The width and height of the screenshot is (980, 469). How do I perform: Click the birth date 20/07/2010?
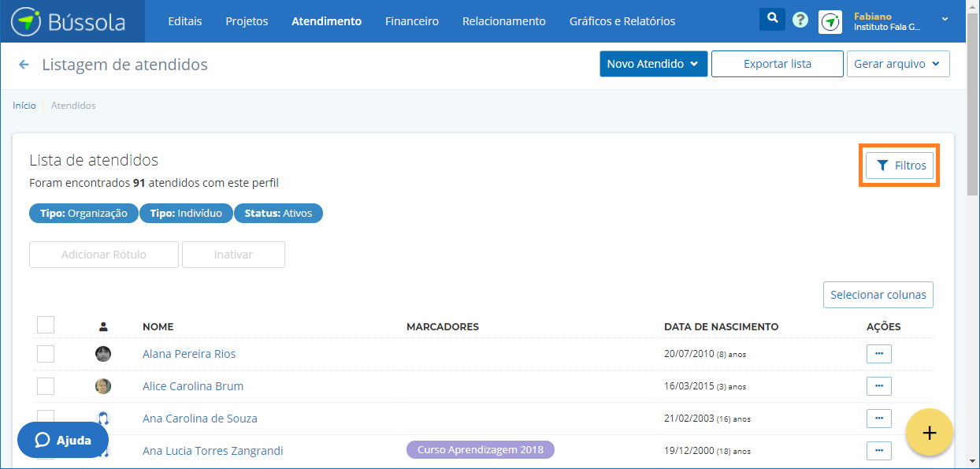(689, 354)
